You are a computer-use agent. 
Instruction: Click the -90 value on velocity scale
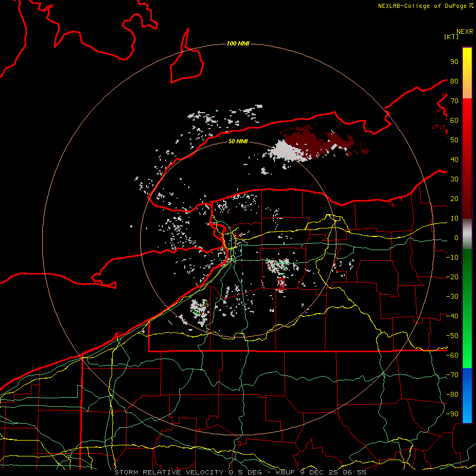(x=452, y=414)
